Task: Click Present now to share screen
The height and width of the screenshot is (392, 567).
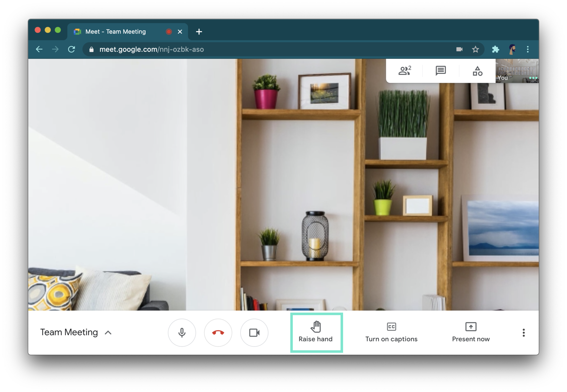Action: [471, 332]
